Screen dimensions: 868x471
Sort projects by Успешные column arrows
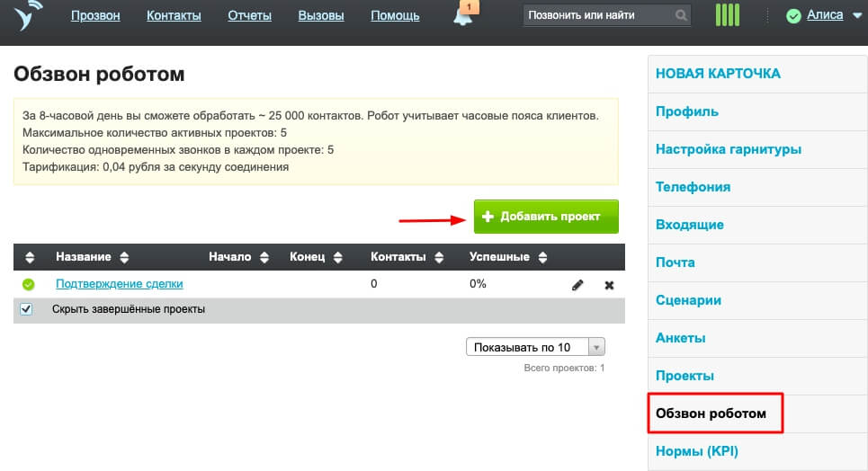(x=542, y=257)
